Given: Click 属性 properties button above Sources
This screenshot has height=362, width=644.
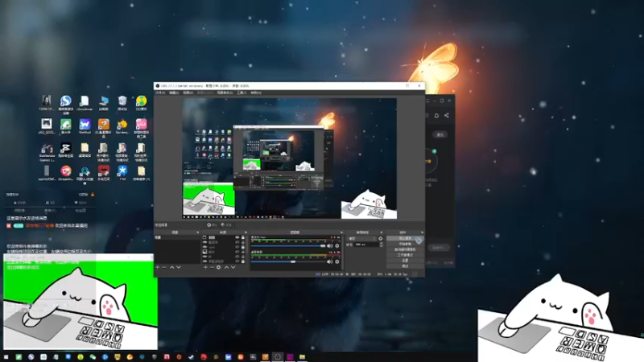Looking at the screenshot, I should click(x=213, y=225).
